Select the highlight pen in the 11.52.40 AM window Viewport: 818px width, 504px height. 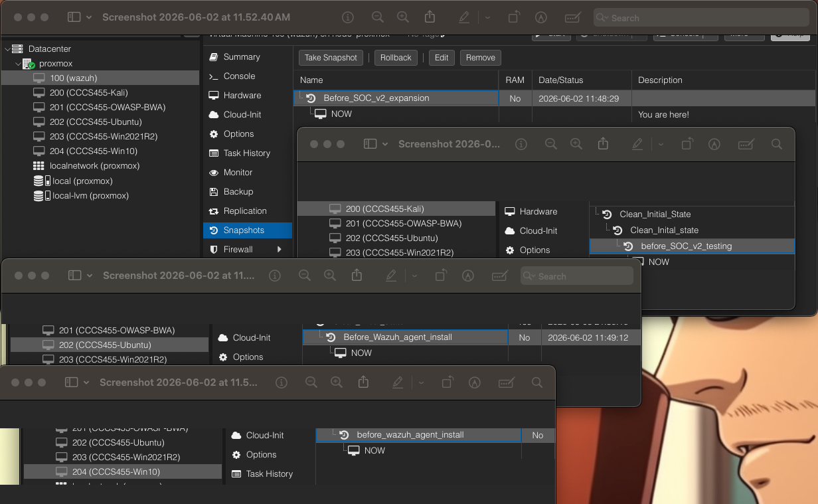point(463,17)
